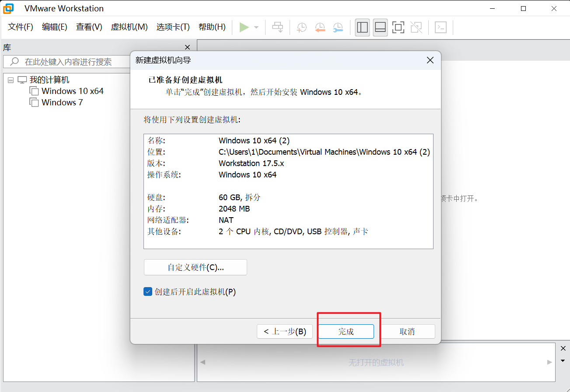Click the console view toolbar icon
570x392 pixels.
[x=441, y=27]
